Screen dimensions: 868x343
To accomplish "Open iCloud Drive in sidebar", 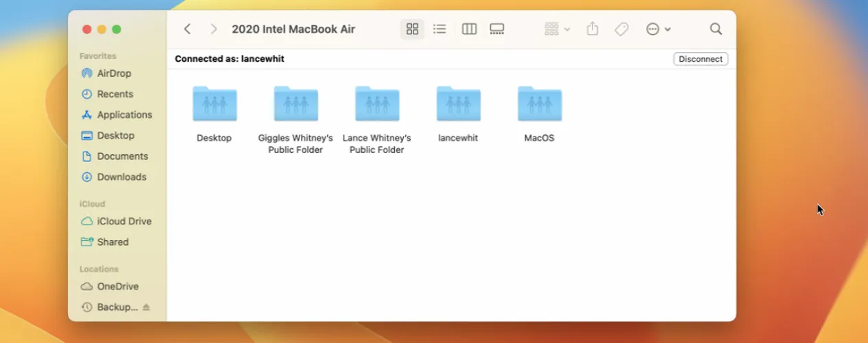I will (x=123, y=221).
